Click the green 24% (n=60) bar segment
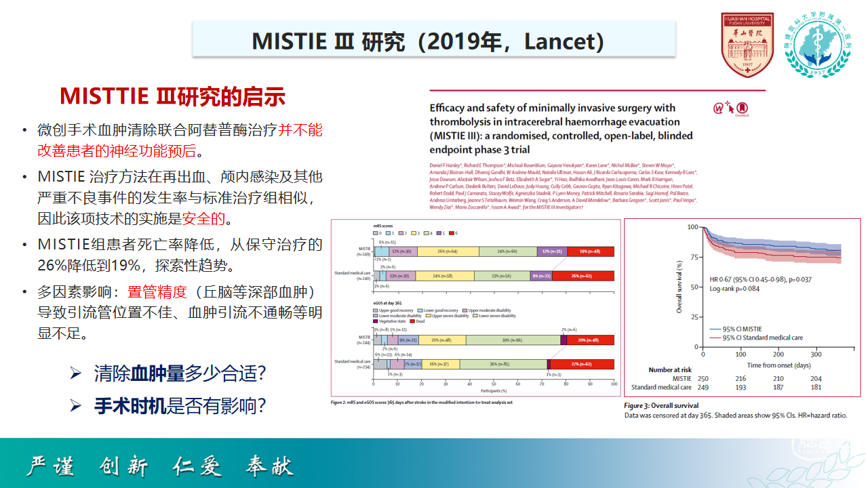The width and height of the screenshot is (868, 488). 508,251
